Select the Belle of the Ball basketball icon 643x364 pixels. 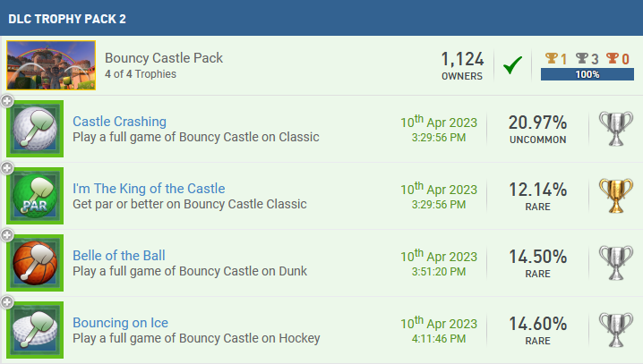[x=35, y=263]
